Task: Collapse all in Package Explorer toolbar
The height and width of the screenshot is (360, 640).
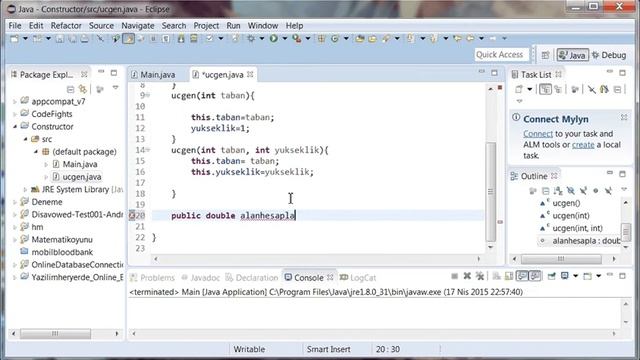Action: click(x=70, y=89)
